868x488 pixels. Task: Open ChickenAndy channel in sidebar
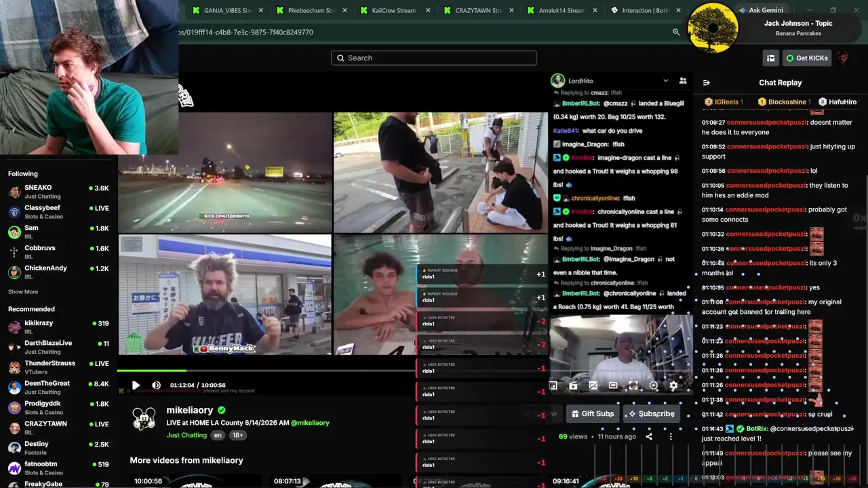(58, 272)
